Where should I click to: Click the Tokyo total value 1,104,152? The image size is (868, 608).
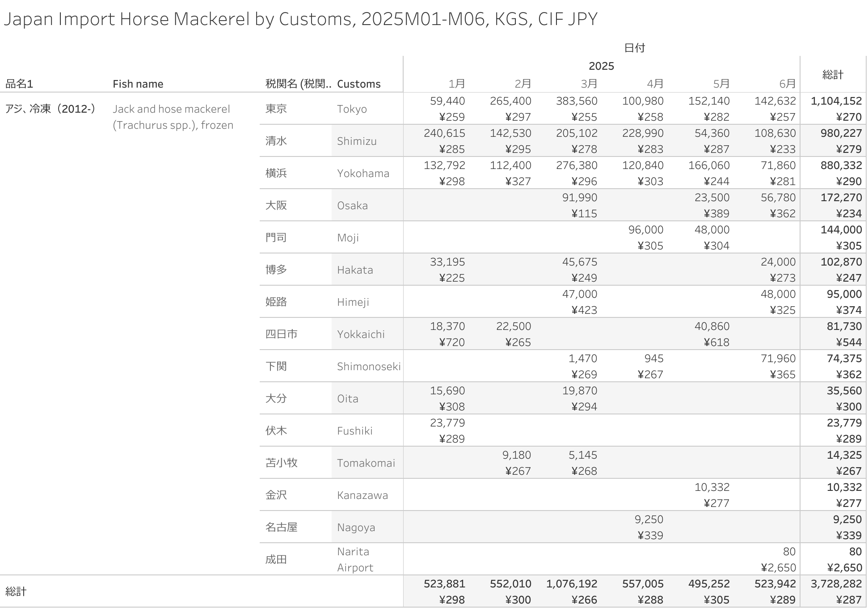point(836,101)
